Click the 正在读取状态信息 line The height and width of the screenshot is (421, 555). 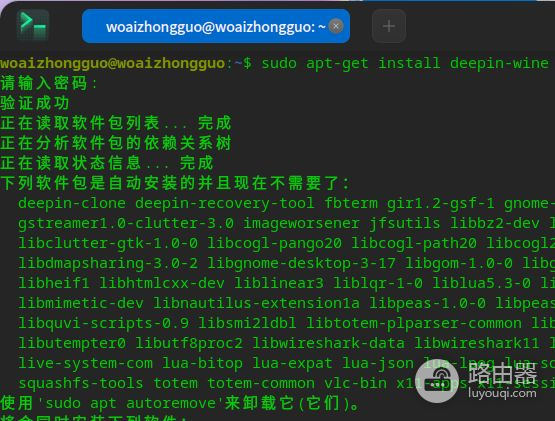107,163
